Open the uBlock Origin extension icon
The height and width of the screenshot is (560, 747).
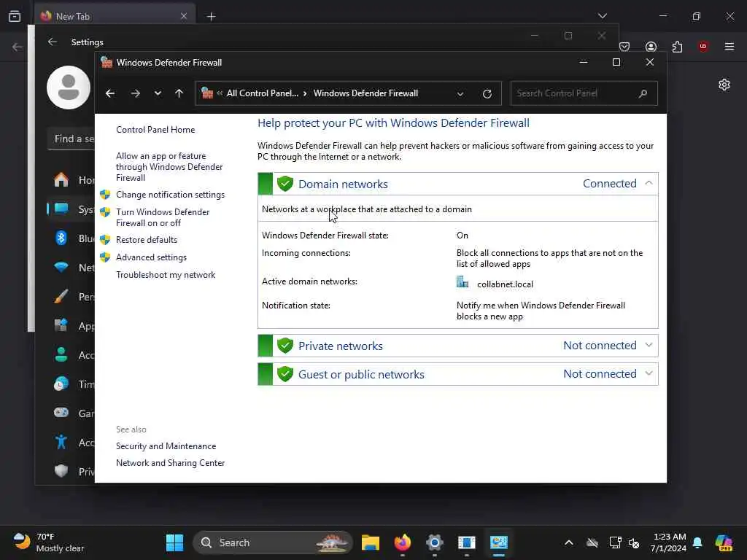click(x=703, y=46)
